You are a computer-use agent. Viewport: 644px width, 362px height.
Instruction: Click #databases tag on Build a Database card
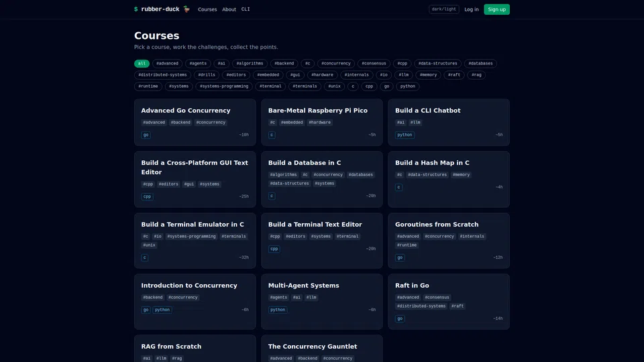[361, 175]
